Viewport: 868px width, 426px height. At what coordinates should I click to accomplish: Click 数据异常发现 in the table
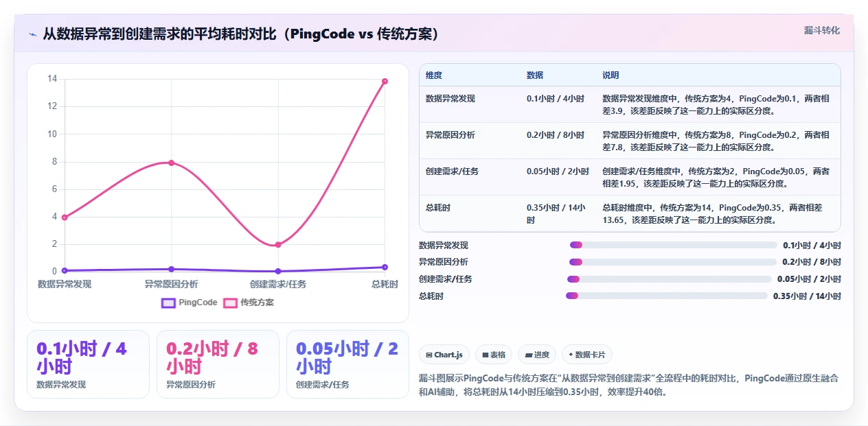450,99
